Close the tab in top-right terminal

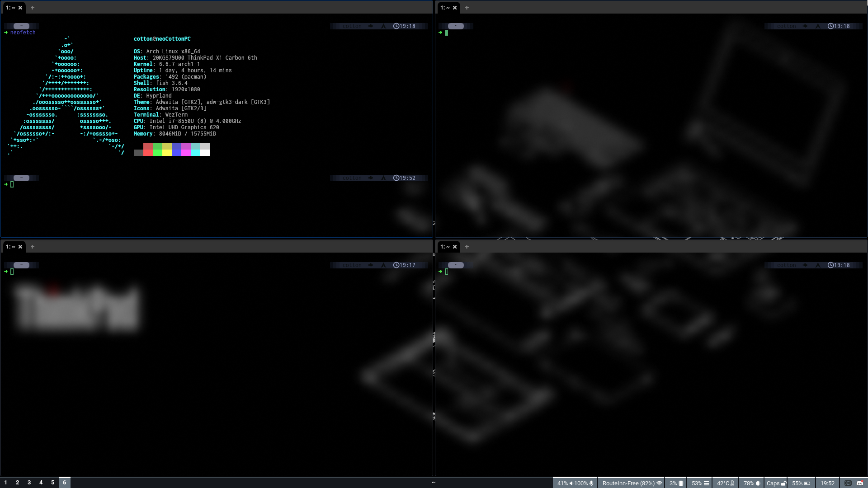[455, 8]
